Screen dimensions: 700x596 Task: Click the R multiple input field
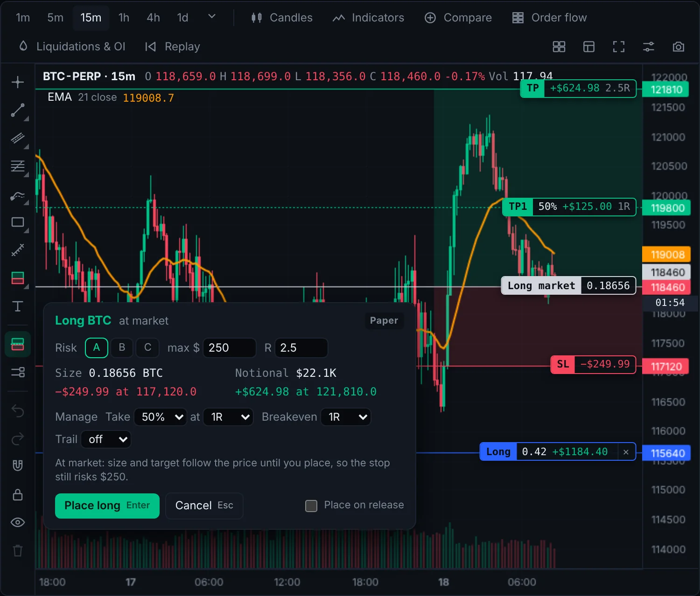pyautogui.click(x=301, y=348)
